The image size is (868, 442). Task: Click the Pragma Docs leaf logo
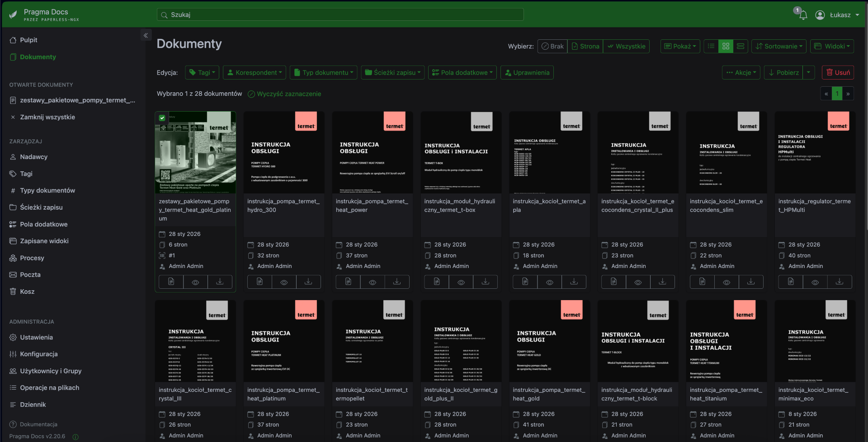point(13,15)
